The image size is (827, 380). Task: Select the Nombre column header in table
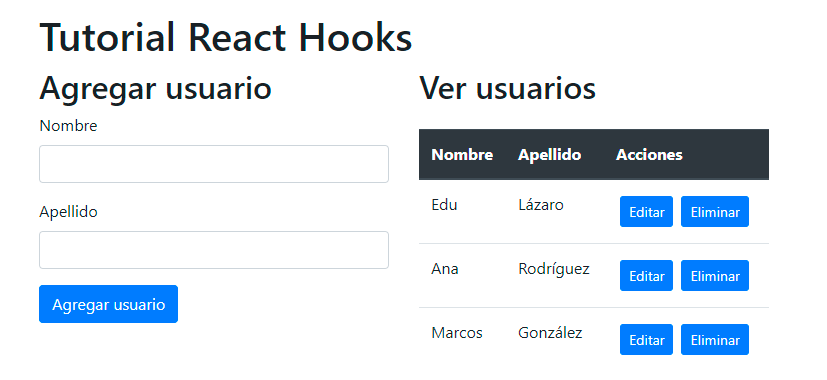coord(462,155)
